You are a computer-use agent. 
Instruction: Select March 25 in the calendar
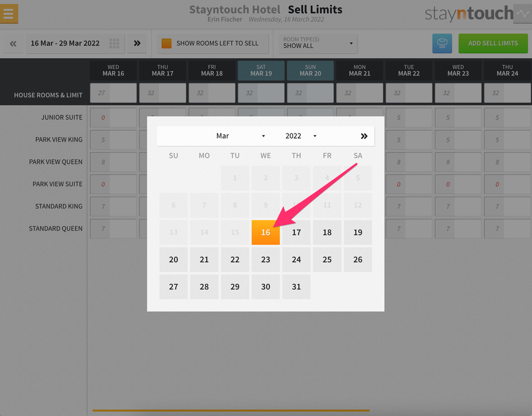point(327,259)
